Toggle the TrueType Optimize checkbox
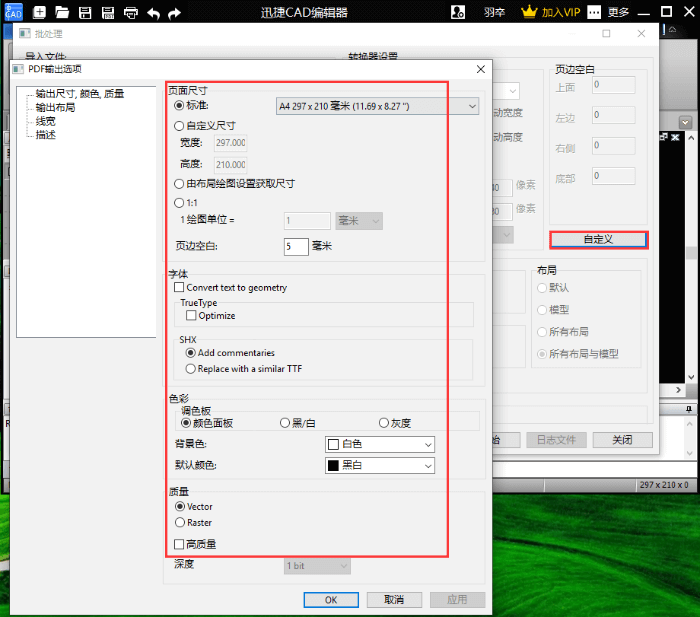Viewport: 700px width, 617px height. [x=191, y=316]
